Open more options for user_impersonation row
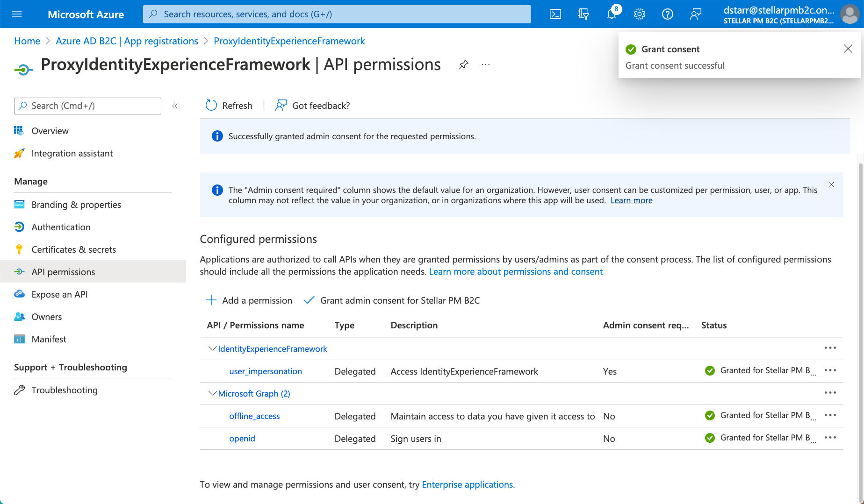The width and height of the screenshot is (864, 504). tap(830, 370)
